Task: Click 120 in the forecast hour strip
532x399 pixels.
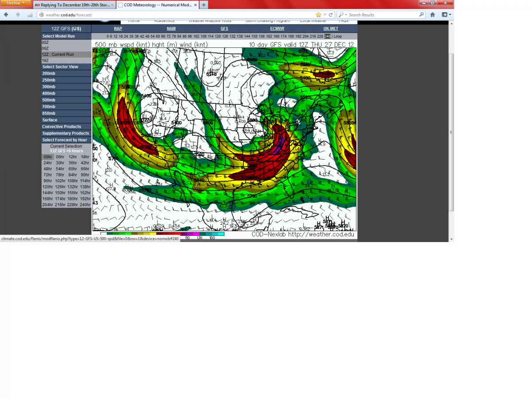Action: pos(217,36)
